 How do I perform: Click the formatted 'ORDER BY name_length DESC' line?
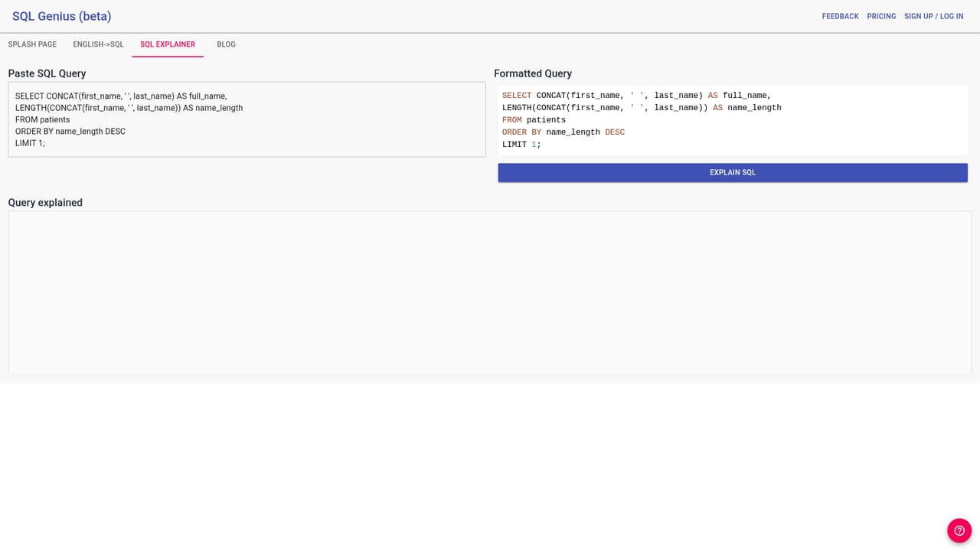pyautogui.click(x=563, y=132)
